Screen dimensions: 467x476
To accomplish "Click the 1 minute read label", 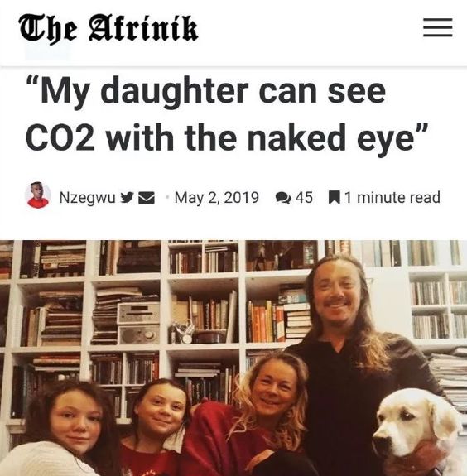I will [392, 198].
